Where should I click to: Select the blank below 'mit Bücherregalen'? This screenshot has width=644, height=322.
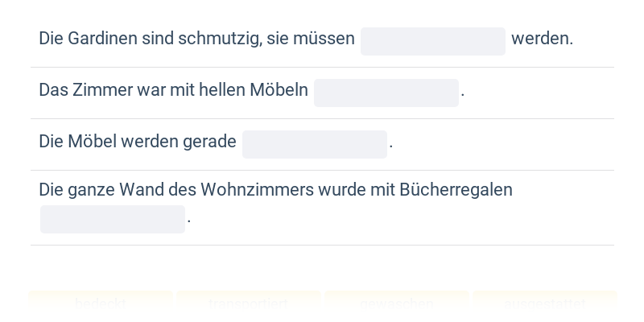point(113,219)
